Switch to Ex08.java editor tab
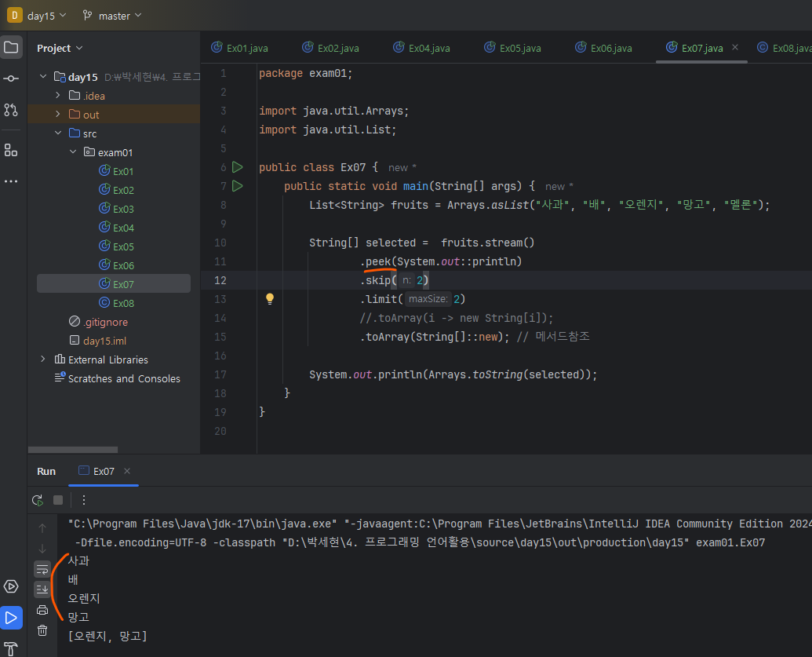812x657 pixels. pos(785,48)
